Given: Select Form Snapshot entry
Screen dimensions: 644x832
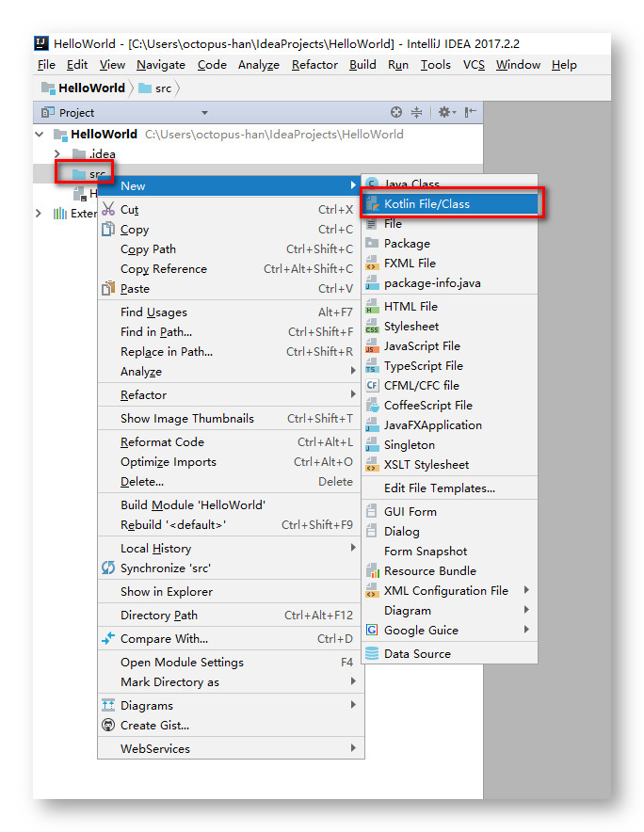Looking at the screenshot, I should [x=450, y=552].
